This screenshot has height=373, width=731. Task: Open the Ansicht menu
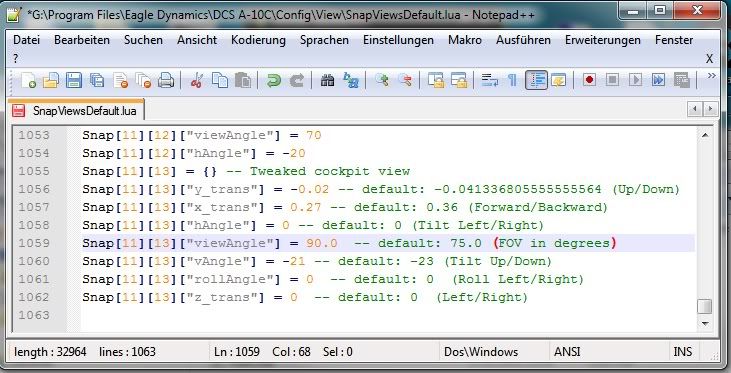(197, 40)
